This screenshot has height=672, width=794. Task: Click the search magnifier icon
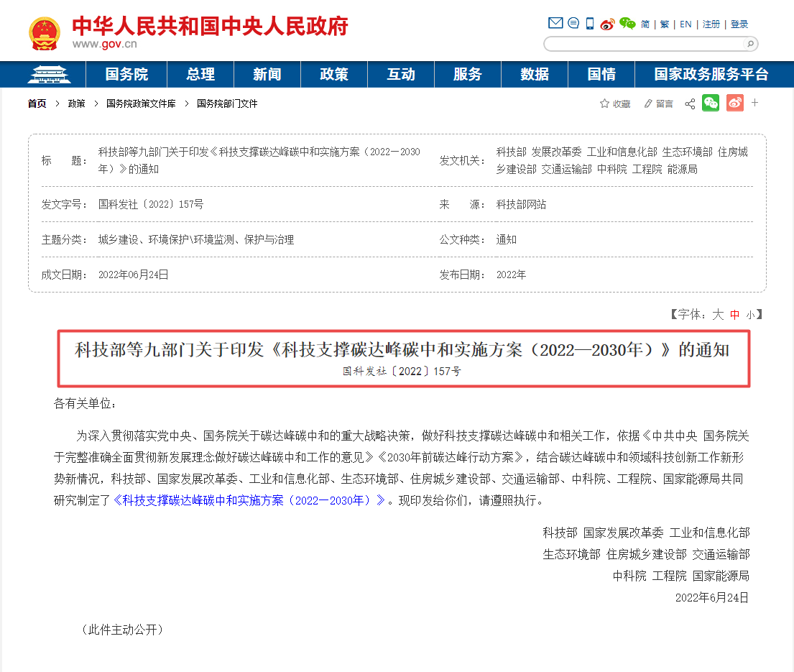tap(749, 45)
